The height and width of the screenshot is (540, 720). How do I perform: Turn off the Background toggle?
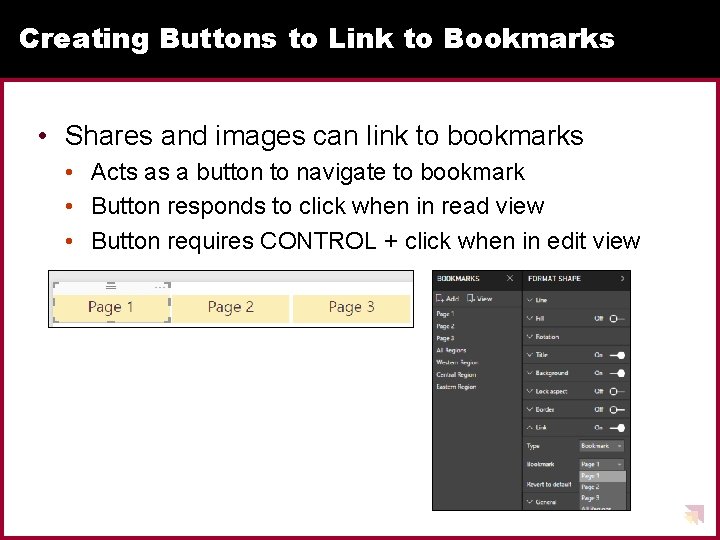point(617,373)
